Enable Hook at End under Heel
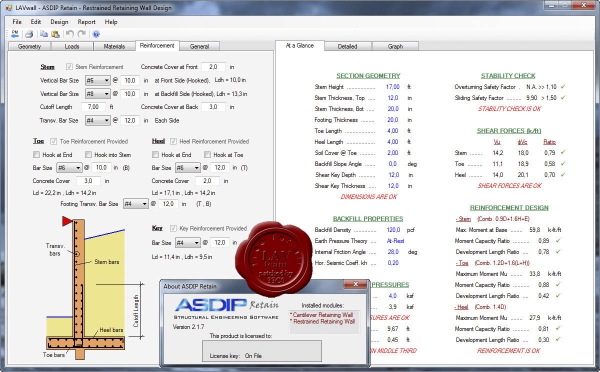The height and width of the screenshot is (372, 600). (x=155, y=155)
